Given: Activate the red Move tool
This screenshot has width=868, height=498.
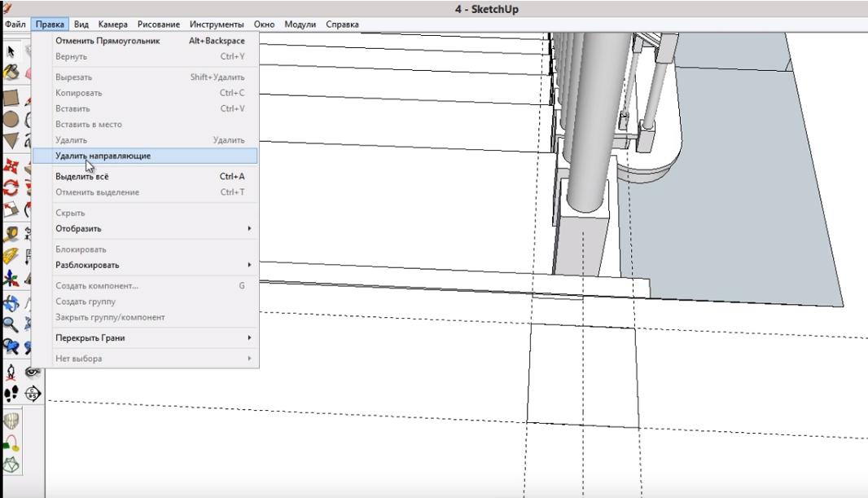Looking at the screenshot, I should tap(11, 166).
